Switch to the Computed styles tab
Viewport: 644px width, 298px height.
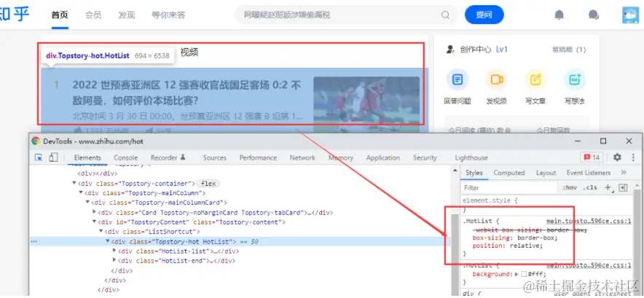tap(509, 173)
